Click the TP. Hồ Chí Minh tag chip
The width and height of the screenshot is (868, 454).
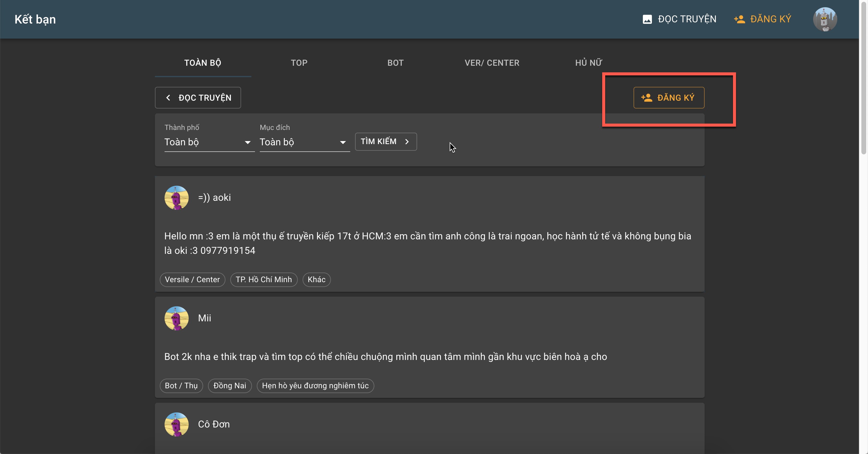click(263, 279)
